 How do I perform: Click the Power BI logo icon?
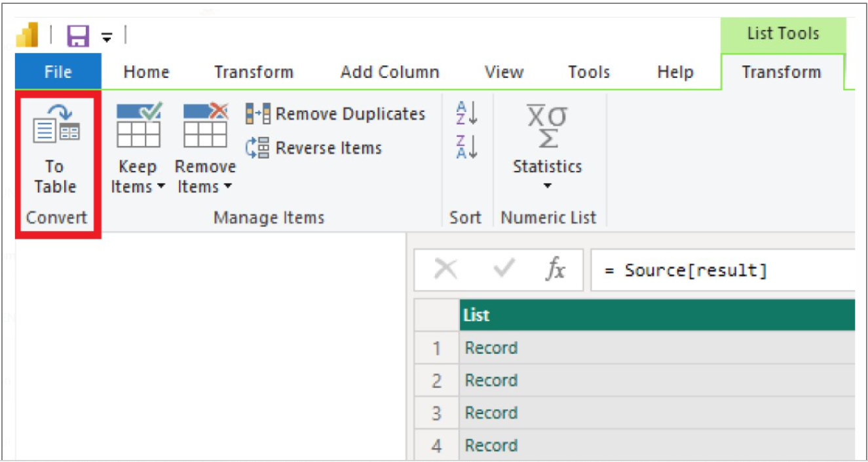tap(28, 36)
